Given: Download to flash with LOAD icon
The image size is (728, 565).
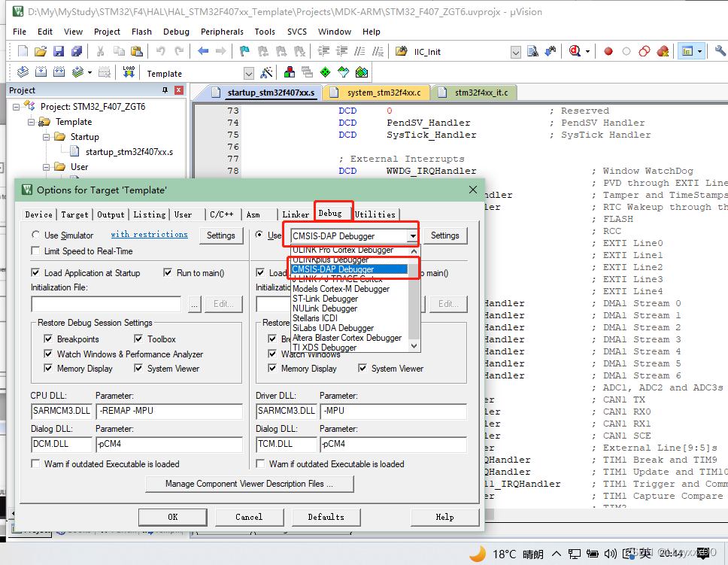Looking at the screenshot, I should point(129,72).
